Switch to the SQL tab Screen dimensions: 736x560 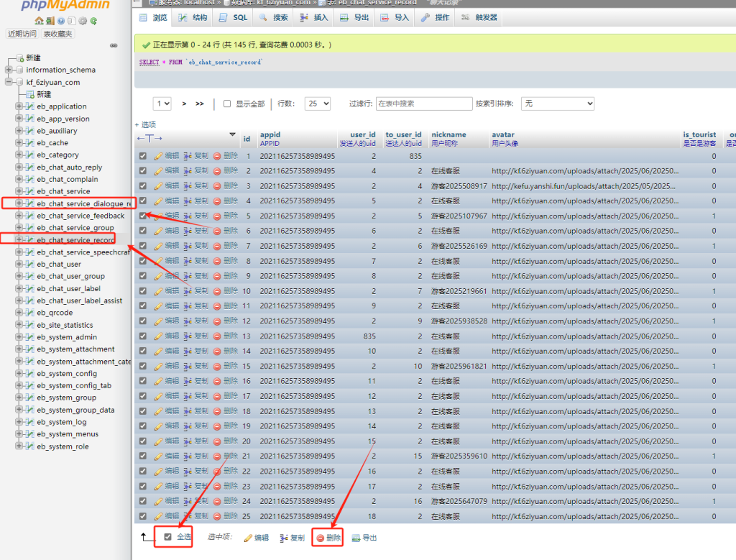coord(234,17)
